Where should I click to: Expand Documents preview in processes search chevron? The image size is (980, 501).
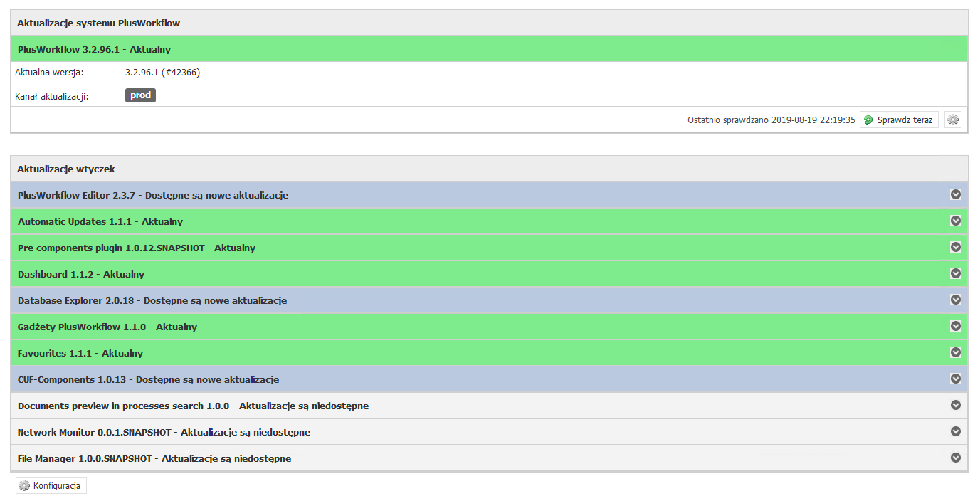pyautogui.click(x=956, y=405)
